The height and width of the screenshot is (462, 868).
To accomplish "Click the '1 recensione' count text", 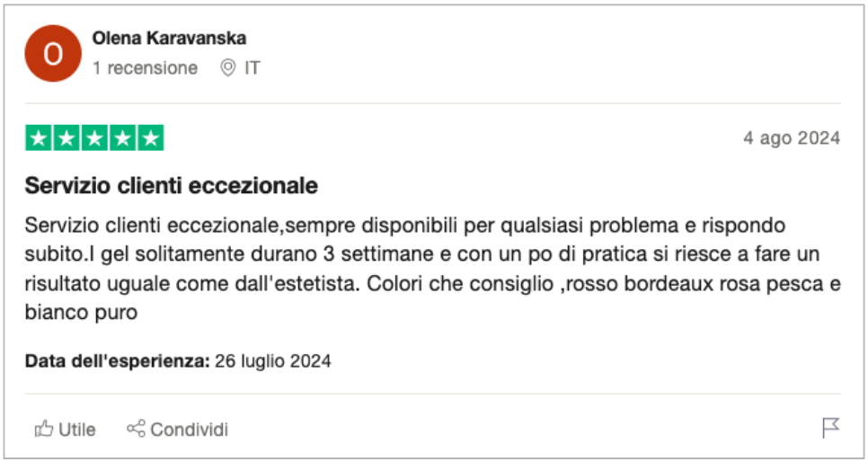I will point(145,68).
